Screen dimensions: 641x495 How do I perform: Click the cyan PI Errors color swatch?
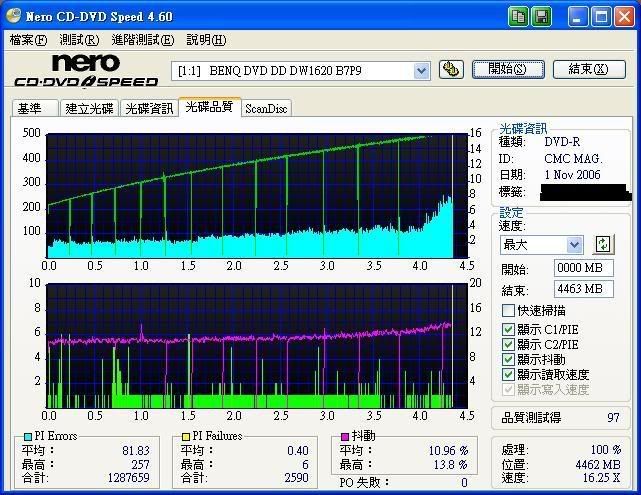click(x=28, y=437)
